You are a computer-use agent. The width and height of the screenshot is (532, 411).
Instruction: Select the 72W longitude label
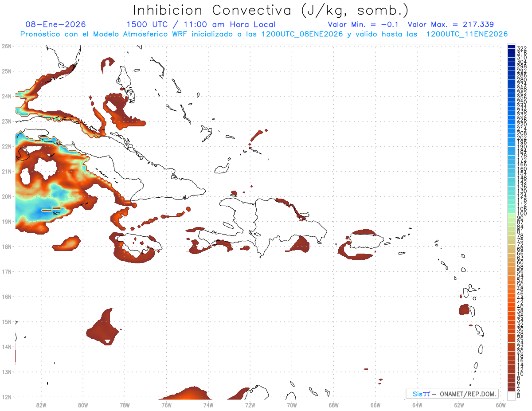tap(250, 404)
